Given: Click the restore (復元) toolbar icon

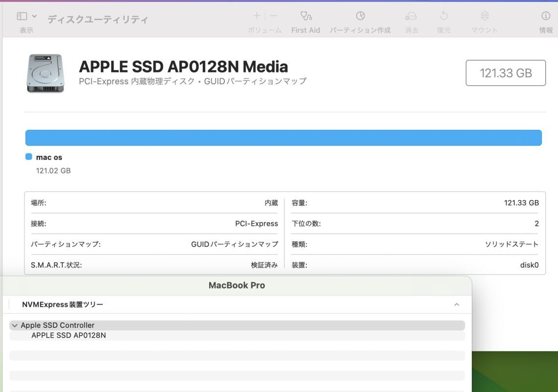Looking at the screenshot, I should pos(444,16).
